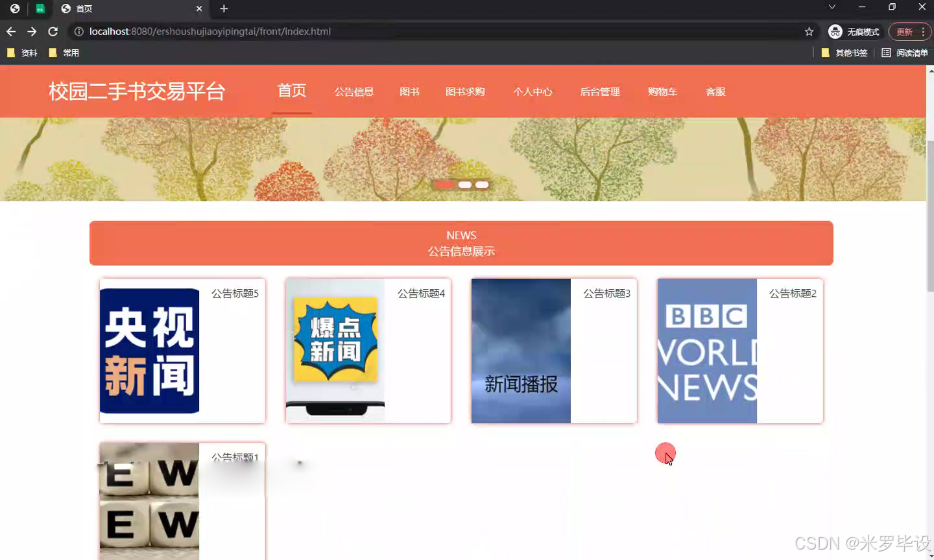Screen dimensions: 934x560
Task: Open 公告信息 in the site navigation
Action: [354, 91]
